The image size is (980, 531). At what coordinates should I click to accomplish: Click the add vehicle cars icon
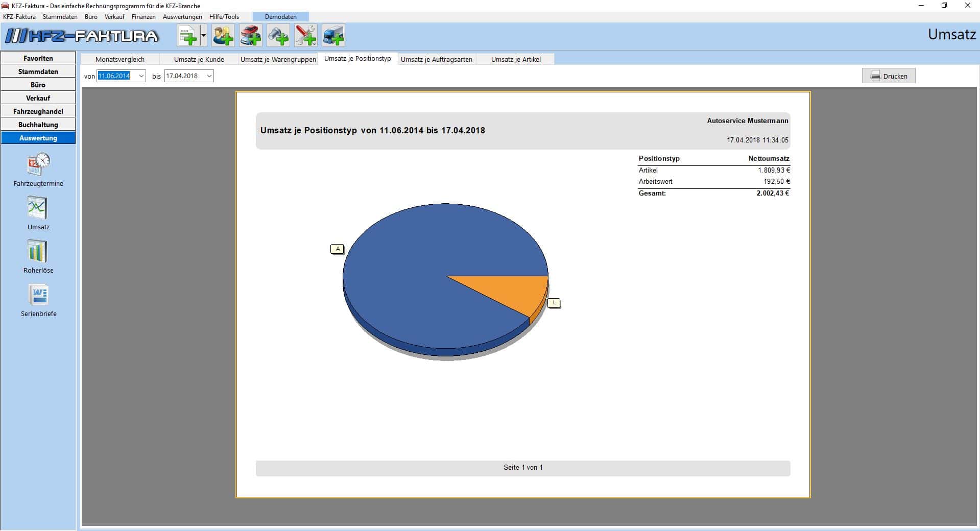click(251, 36)
